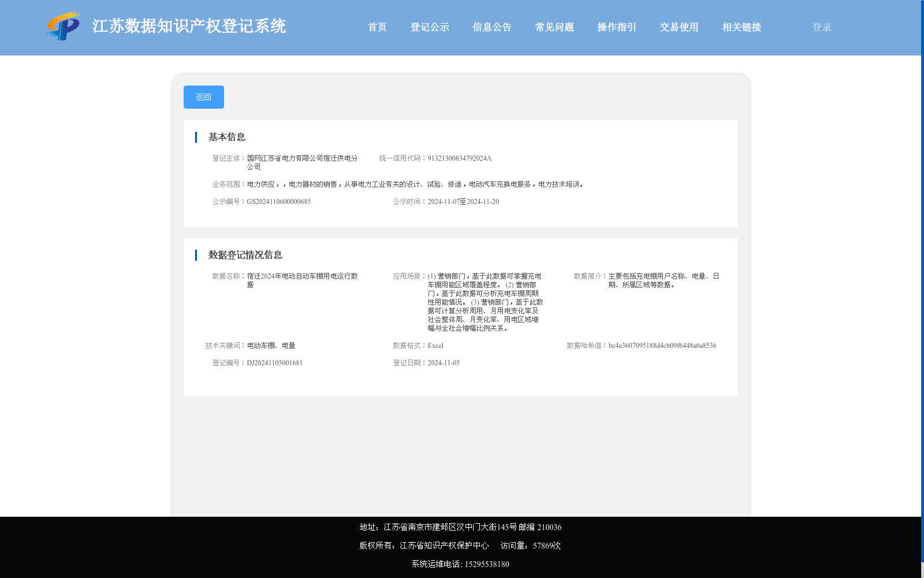This screenshot has height=578, width=924.
Task: Click the 数据简介 description text
Action: [664, 280]
